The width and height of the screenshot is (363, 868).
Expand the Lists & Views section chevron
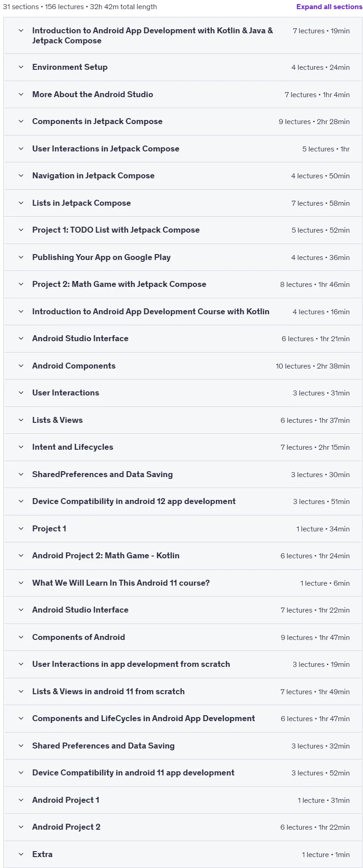coord(21,420)
